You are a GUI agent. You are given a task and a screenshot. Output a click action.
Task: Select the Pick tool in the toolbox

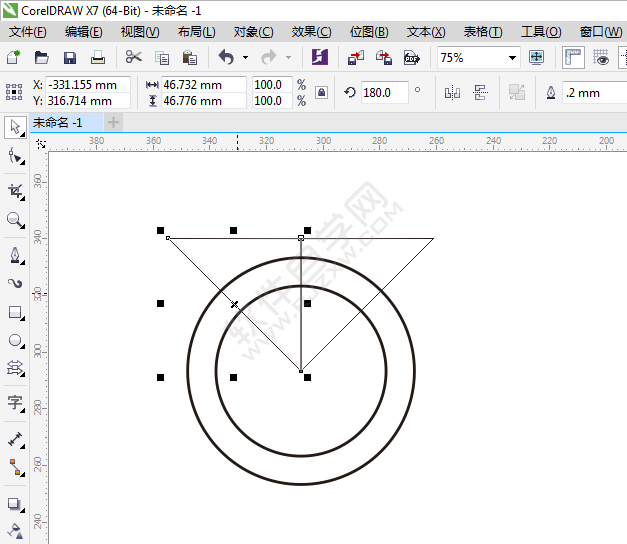[15, 127]
